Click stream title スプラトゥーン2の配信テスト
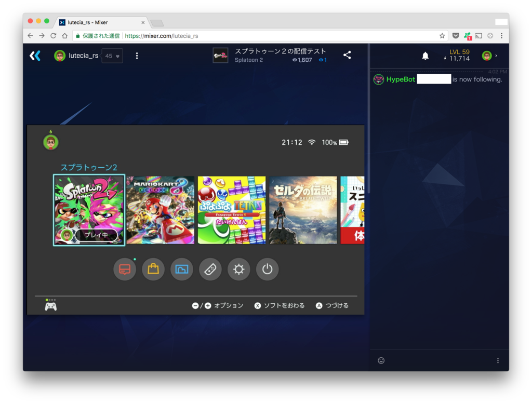 281,51
